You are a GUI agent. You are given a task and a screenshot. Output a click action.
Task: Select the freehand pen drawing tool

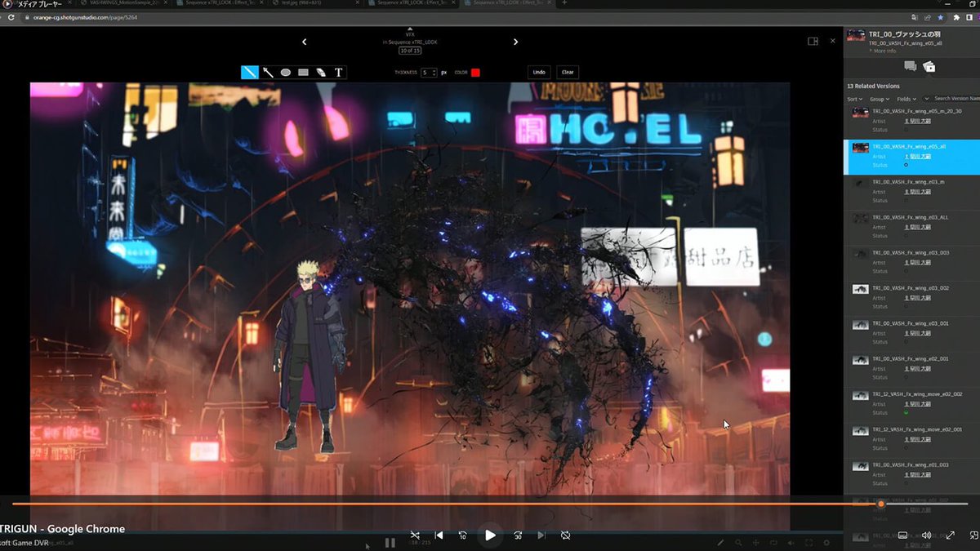(249, 72)
